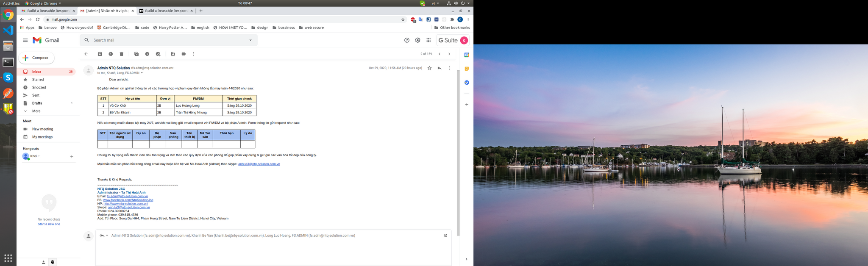Switch to the [Admin] Nhắc nhở browser tab
The image size is (868, 266).
click(106, 11)
